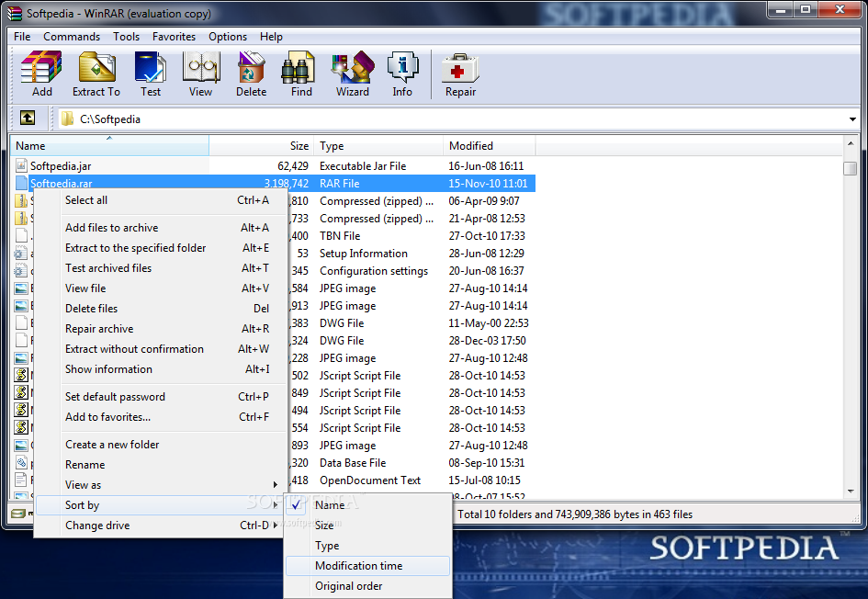Click the TBN File type cell
This screenshot has height=599, width=868.
pos(340,236)
